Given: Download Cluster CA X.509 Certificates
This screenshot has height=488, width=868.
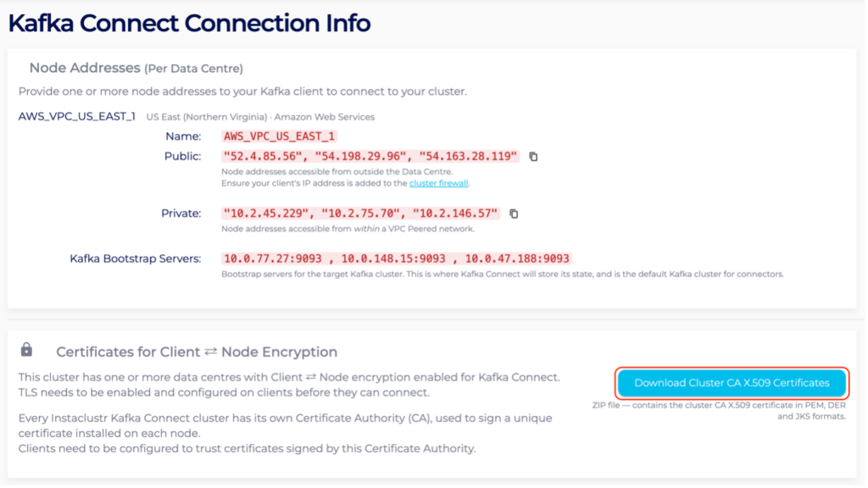Looking at the screenshot, I should [732, 383].
